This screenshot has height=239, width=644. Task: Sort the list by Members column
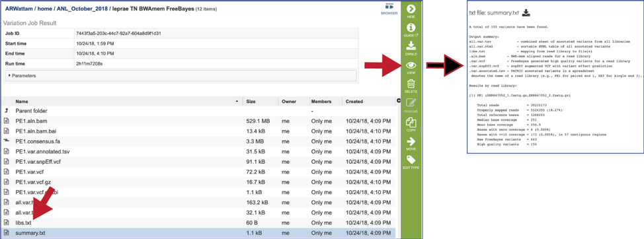coord(321,101)
